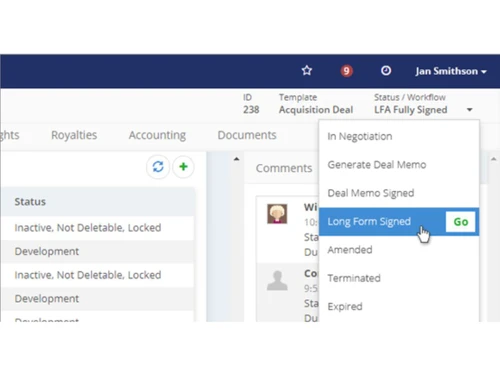Click the Status column header
The image size is (500, 375).
(x=98, y=202)
